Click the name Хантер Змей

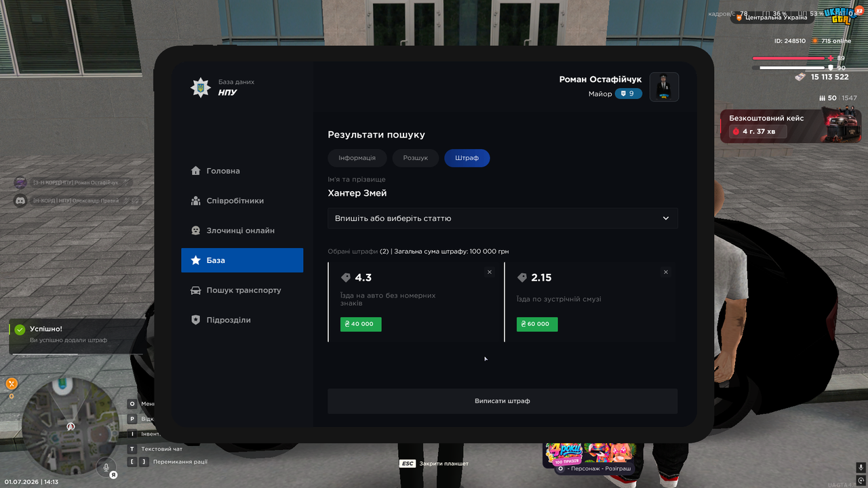pos(357,193)
